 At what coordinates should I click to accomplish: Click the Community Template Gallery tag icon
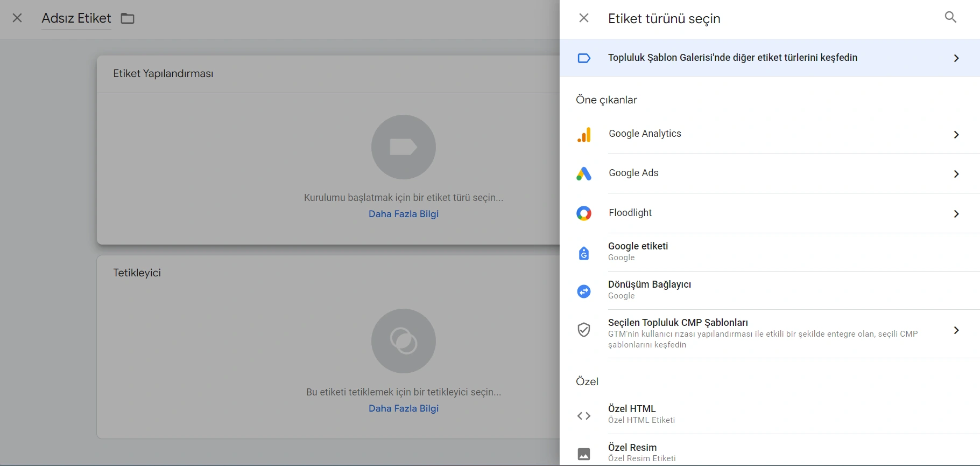pyautogui.click(x=584, y=58)
